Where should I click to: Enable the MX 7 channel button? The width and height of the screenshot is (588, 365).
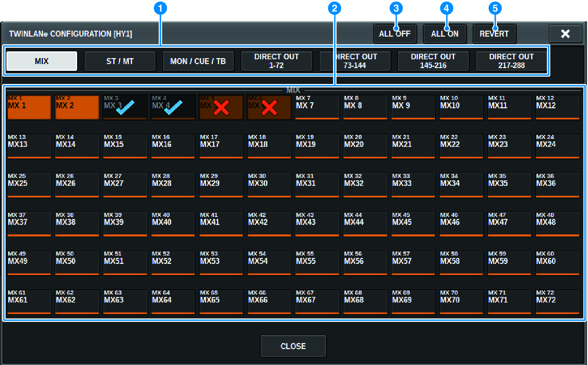[317, 107]
